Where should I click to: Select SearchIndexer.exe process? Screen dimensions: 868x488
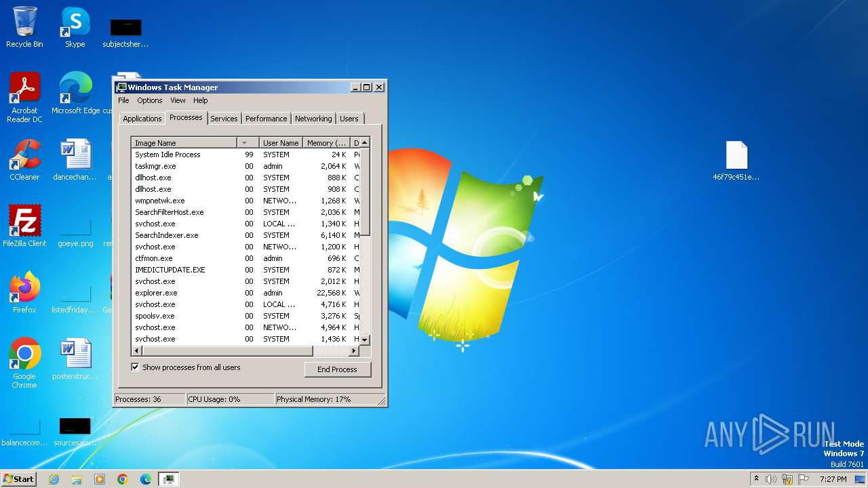245,235
